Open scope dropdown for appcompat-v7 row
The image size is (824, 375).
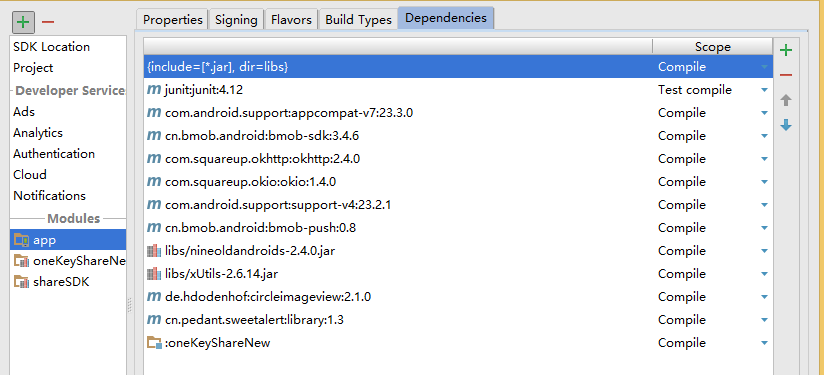[x=764, y=113]
